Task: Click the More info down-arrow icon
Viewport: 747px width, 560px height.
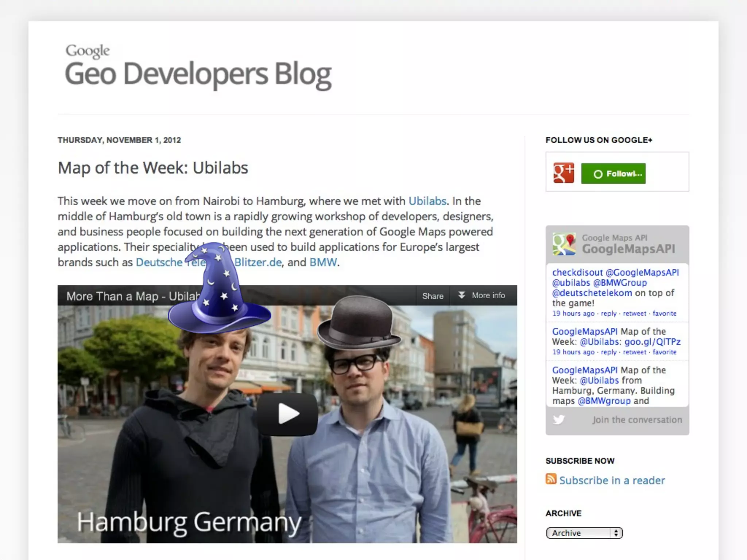Action: click(461, 295)
